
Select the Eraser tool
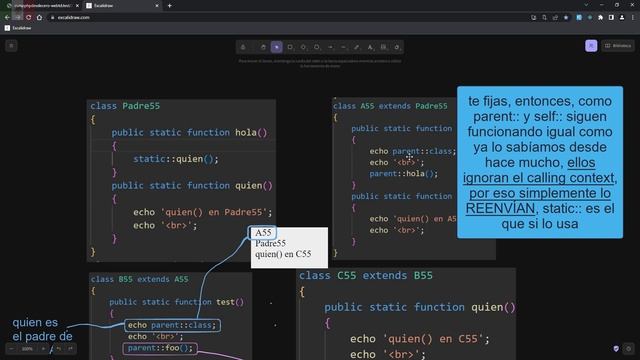[x=397, y=47]
